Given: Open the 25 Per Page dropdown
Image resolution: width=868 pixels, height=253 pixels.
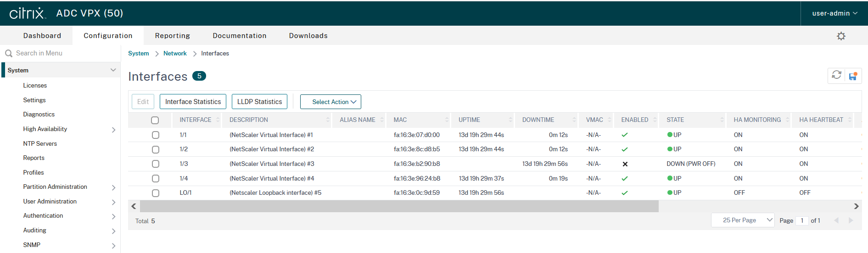Looking at the screenshot, I should pyautogui.click(x=742, y=220).
